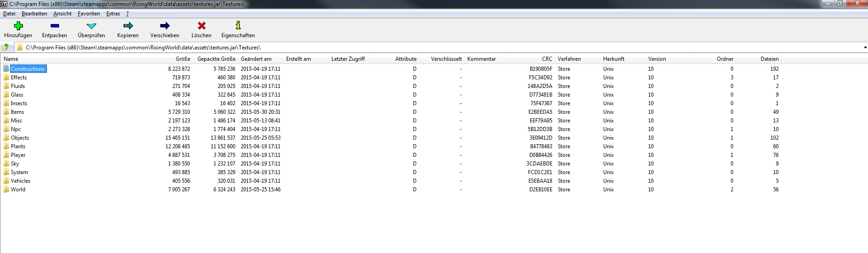Select the Objects folder
This screenshot has width=868, height=253.
(x=20, y=138)
